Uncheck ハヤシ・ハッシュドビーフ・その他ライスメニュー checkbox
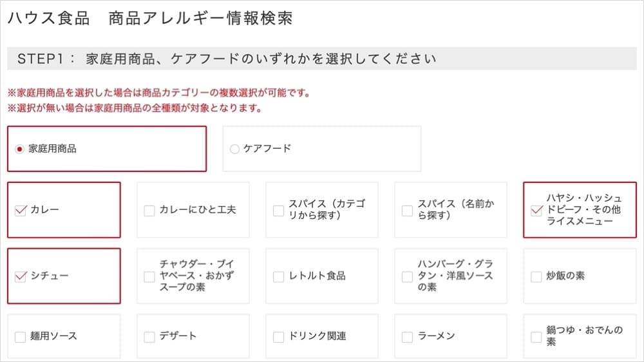Image resolution: width=644 pixels, height=362 pixels. [x=536, y=211]
